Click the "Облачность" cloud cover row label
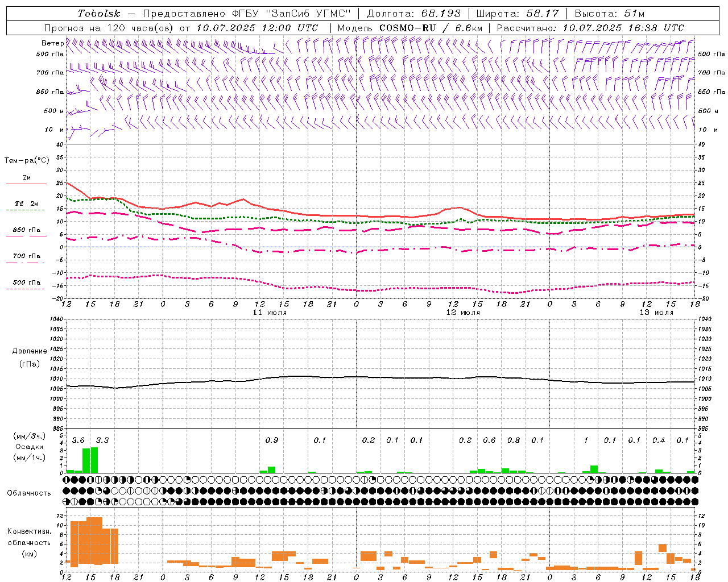The width and height of the screenshot is (728, 582). 29,493
